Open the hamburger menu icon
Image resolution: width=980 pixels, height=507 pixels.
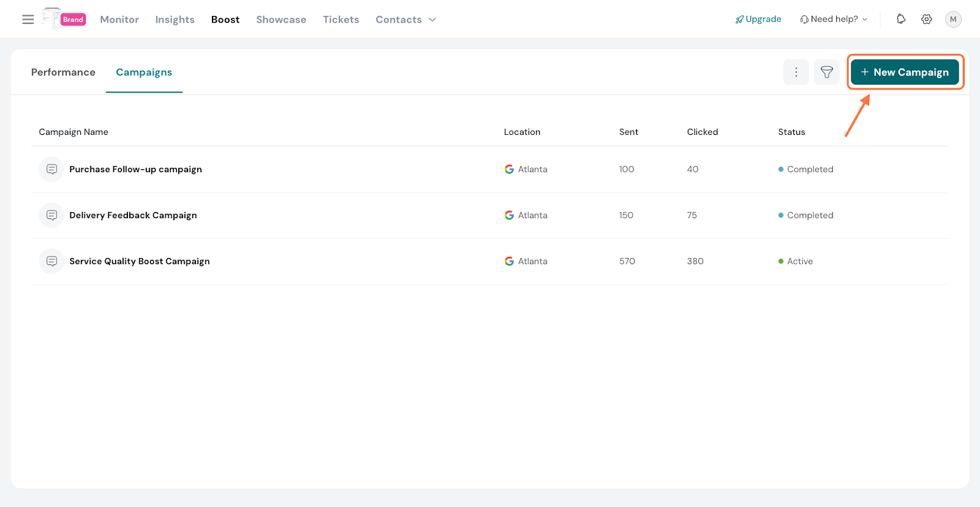pos(28,20)
